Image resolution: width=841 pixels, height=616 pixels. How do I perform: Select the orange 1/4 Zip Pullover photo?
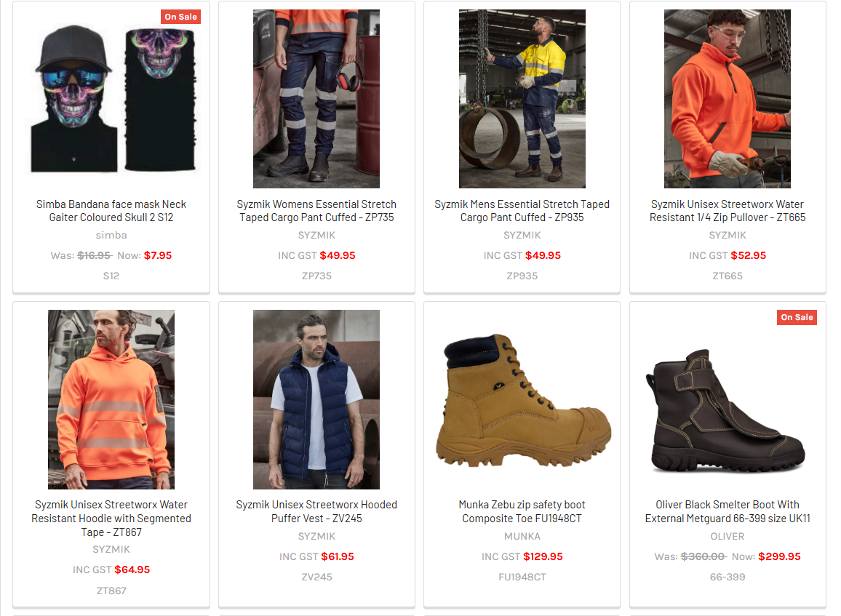click(728, 99)
